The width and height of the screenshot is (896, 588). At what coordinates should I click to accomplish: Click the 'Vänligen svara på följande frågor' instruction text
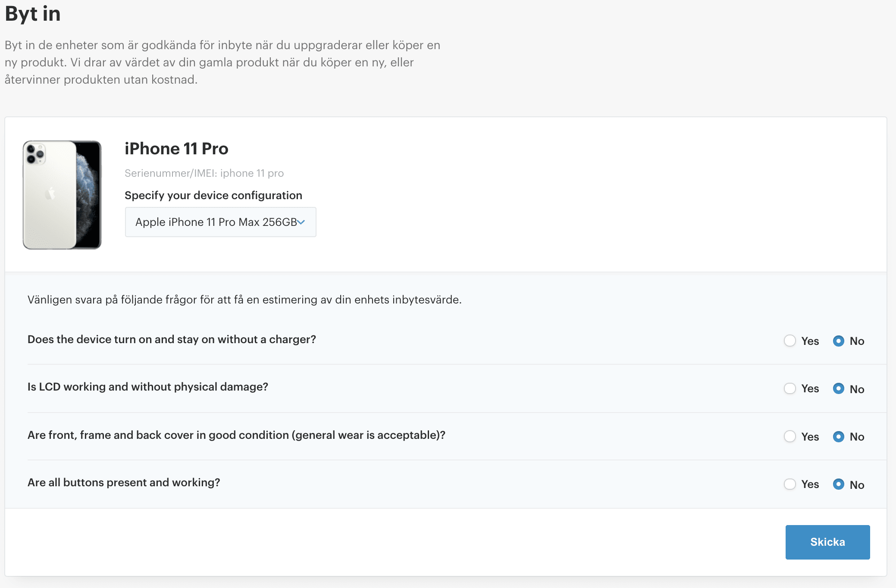(x=244, y=300)
